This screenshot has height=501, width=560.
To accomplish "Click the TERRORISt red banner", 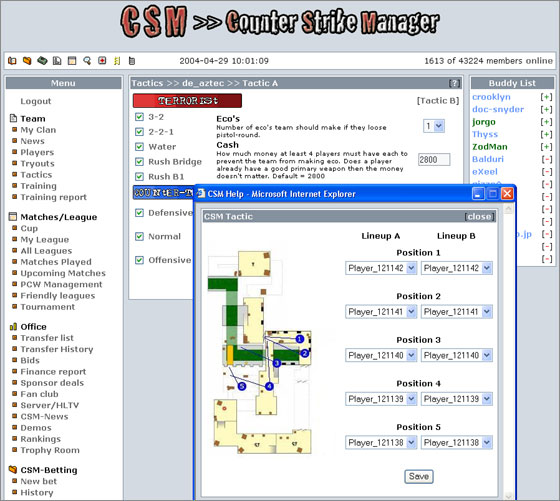I will [x=188, y=101].
